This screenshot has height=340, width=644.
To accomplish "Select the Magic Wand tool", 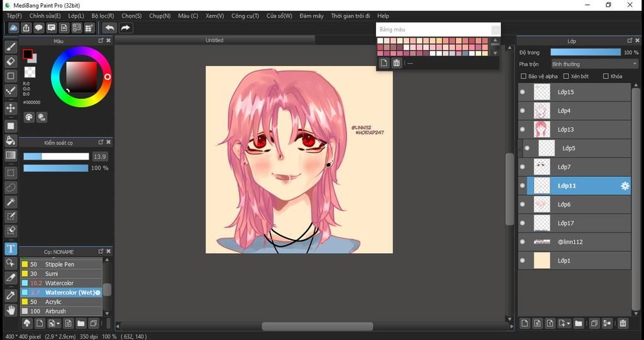I will click(11, 202).
